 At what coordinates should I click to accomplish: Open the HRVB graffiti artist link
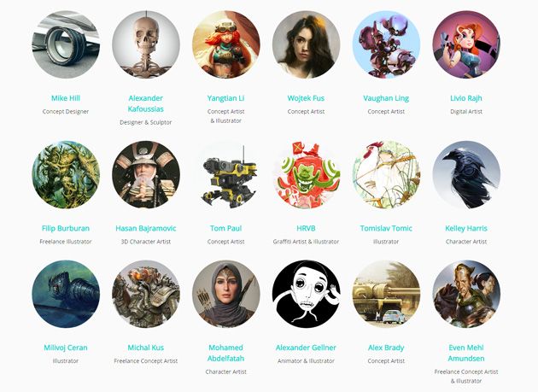tap(306, 228)
